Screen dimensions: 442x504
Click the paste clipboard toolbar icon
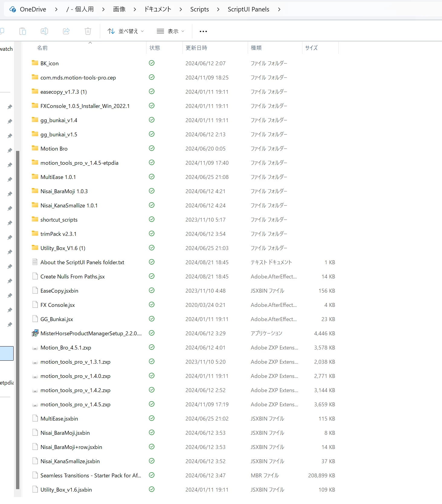(23, 31)
